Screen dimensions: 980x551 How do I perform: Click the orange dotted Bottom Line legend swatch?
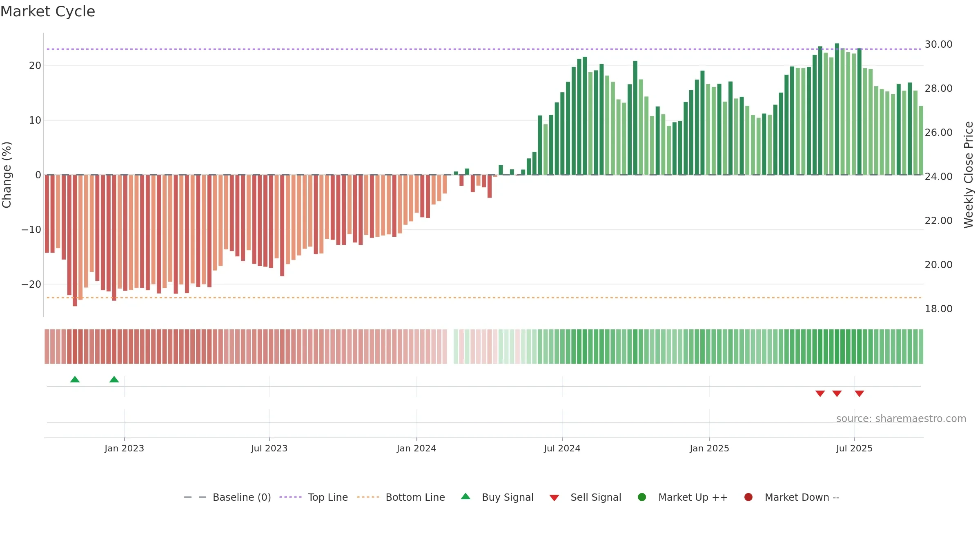point(368,497)
